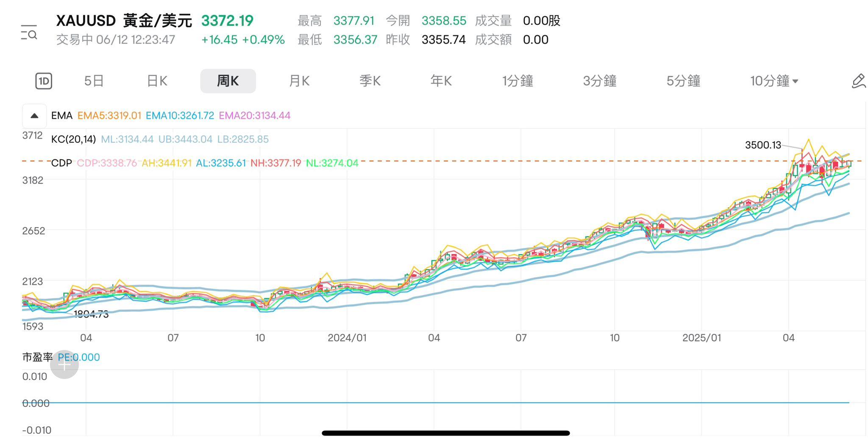868x444 pixels.
Task: Switch to 日K chart tab
Action: [157, 81]
